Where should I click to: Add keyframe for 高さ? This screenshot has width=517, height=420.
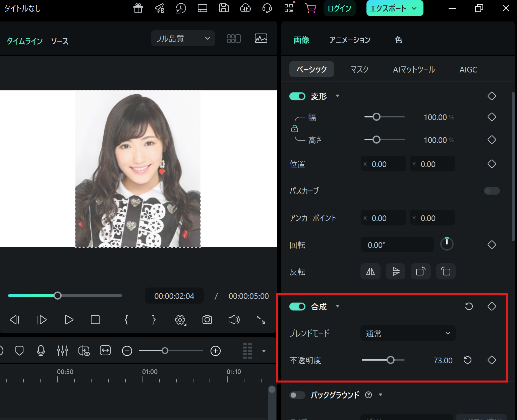pyautogui.click(x=492, y=140)
